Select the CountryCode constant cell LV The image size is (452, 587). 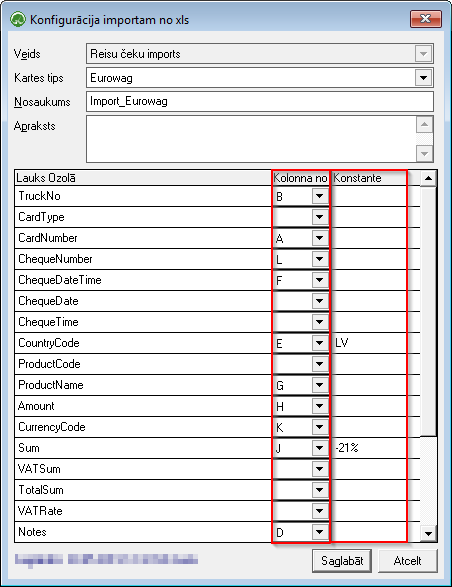click(369, 343)
